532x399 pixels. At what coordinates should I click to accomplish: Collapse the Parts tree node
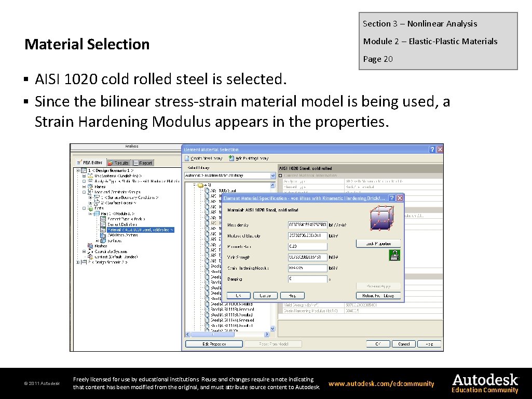[x=84, y=208]
